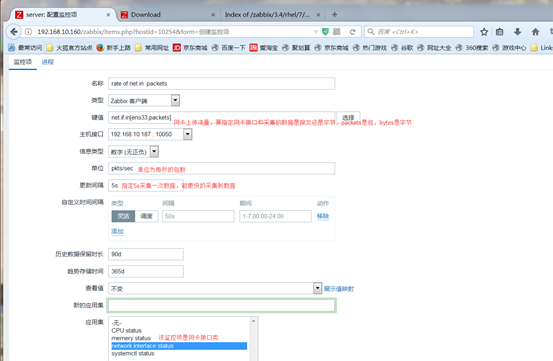Open the 常用网址 bookmark folder

(x=152, y=47)
